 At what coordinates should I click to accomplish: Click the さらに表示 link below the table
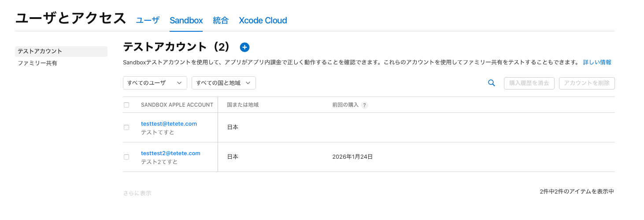click(x=137, y=193)
